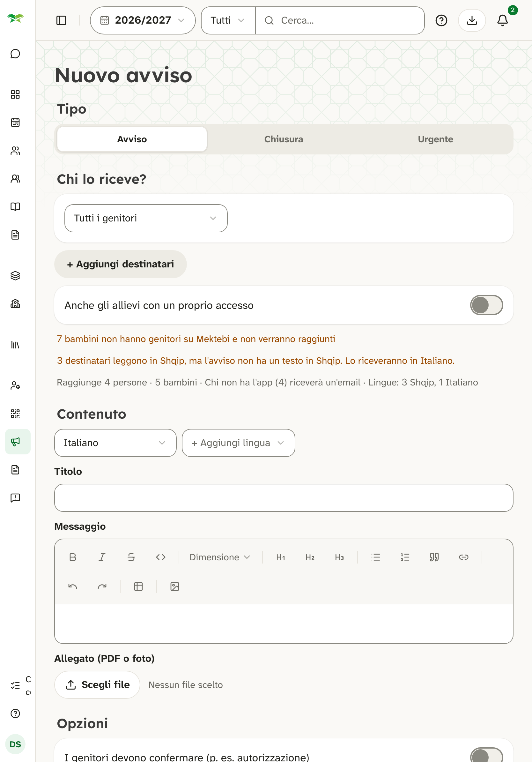The image size is (532, 762).
Task: Open the dashboard grid sidebar icon
Action: (15, 94)
